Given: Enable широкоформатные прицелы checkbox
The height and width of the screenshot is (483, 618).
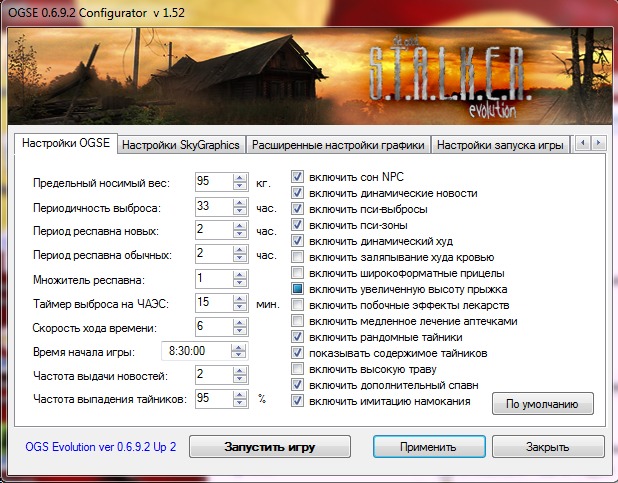Looking at the screenshot, I should pos(297,273).
